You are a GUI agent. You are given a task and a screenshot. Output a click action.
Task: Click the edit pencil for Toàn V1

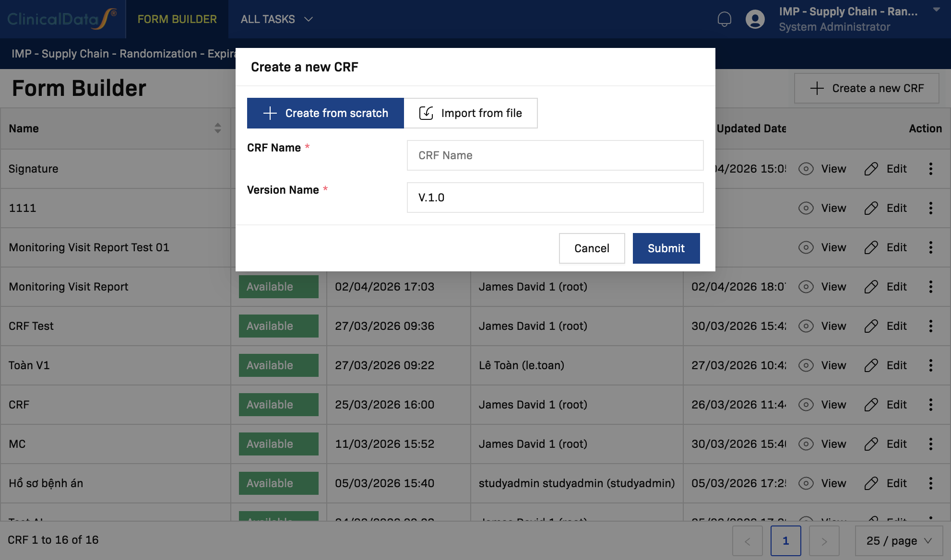(x=871, y=365)
